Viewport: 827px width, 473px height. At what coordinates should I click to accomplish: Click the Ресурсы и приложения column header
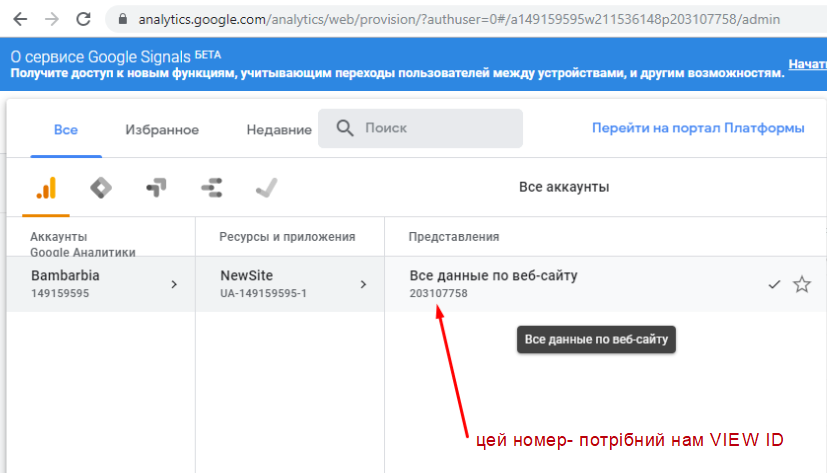(x=287, y=237)
